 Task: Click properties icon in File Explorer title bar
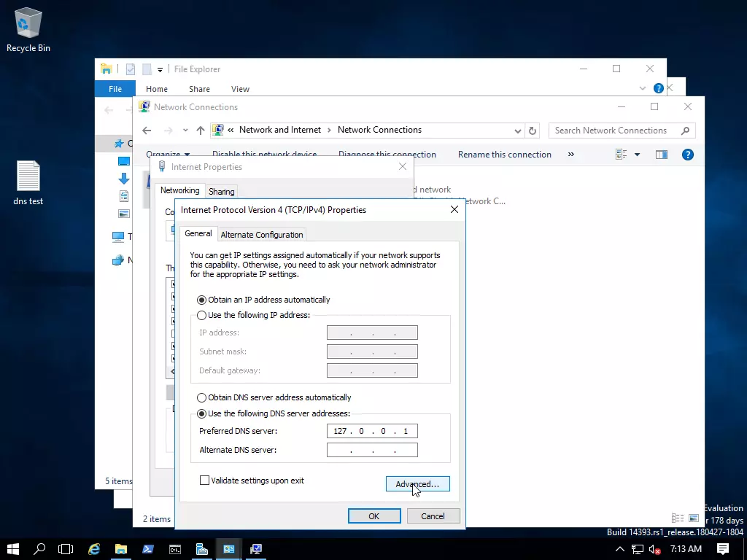(x=131, y=69)
